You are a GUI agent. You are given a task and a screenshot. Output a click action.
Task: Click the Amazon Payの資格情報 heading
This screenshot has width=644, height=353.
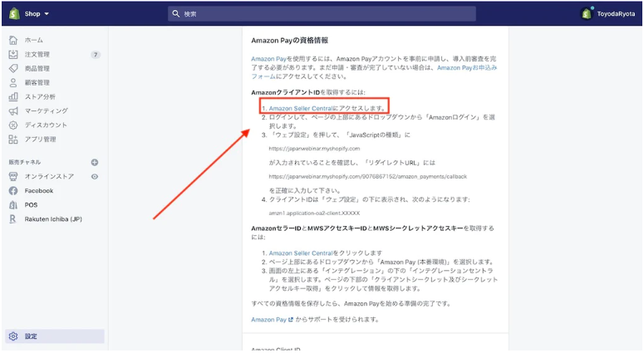pos(289,40)
